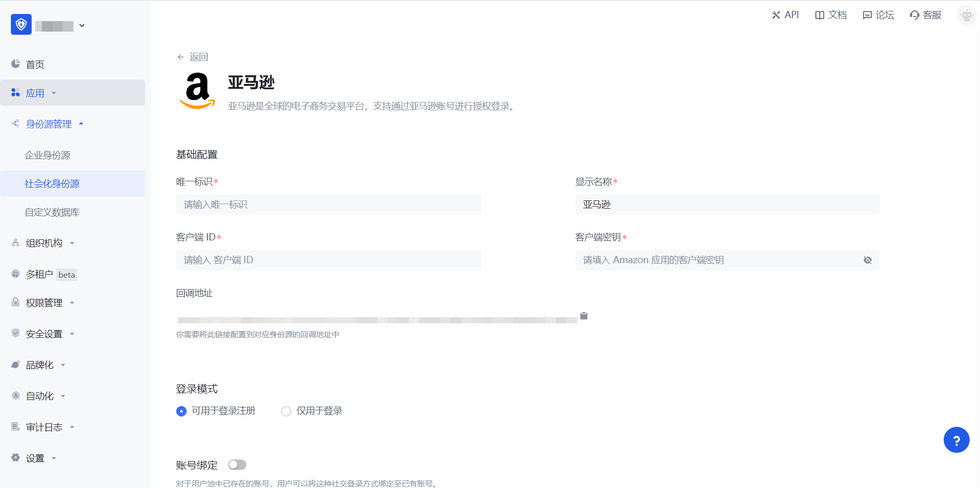Open 自定义数据库 sidebar item
Screen dimensions: 980x488
click(x=52, y=212)
